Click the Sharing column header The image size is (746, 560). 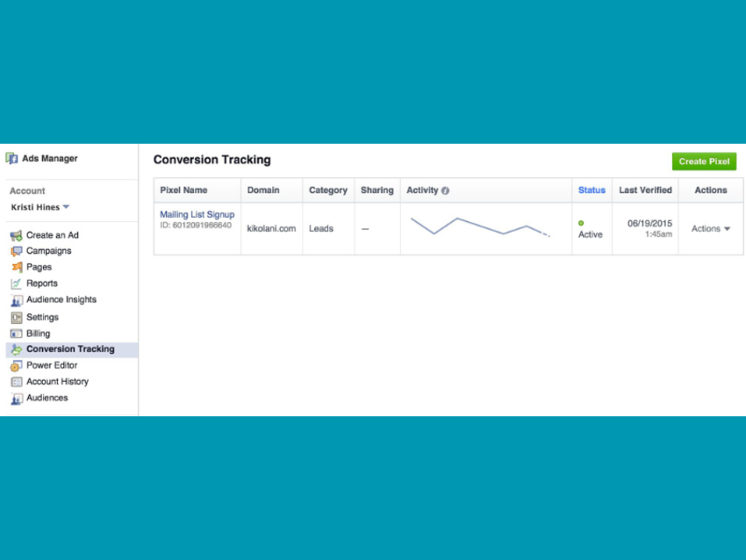377,190
